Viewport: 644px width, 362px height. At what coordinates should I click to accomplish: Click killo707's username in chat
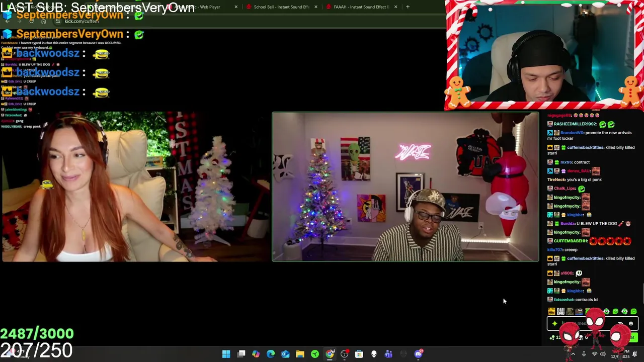(x=554, y=250)
